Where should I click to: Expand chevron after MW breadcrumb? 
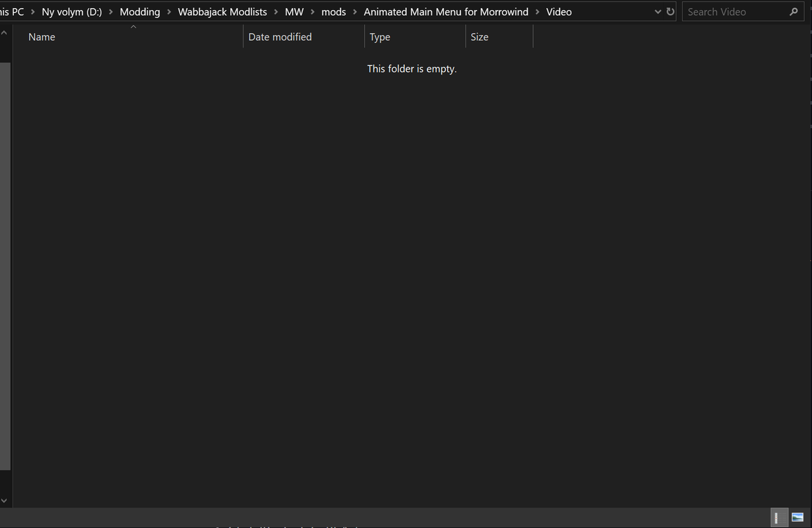click(313, 12)
